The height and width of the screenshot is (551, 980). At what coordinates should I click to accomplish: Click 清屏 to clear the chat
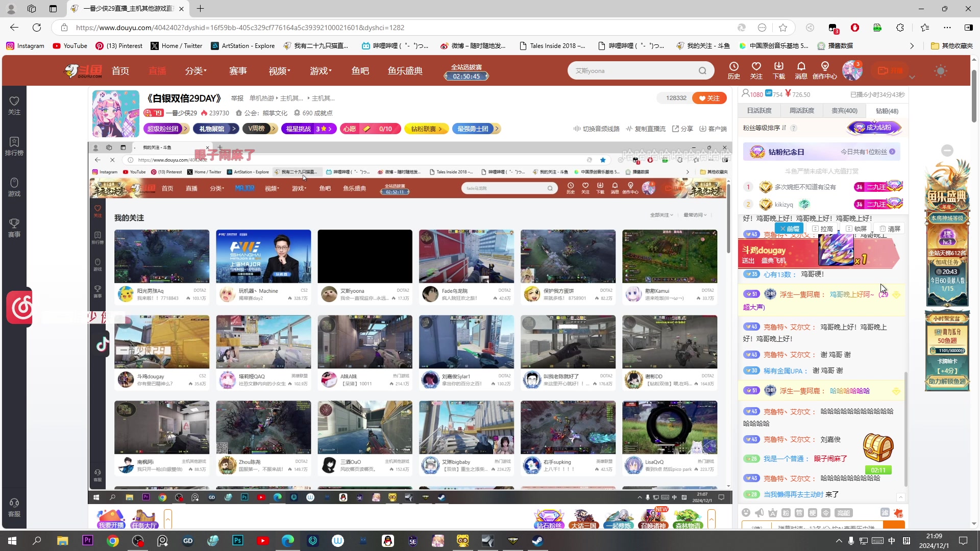(x=889, y=229)
